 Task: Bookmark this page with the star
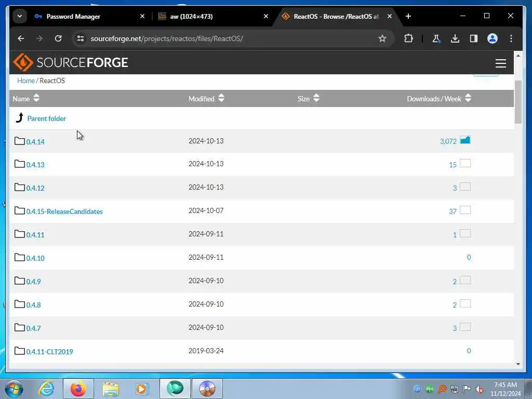pos(382,38)
